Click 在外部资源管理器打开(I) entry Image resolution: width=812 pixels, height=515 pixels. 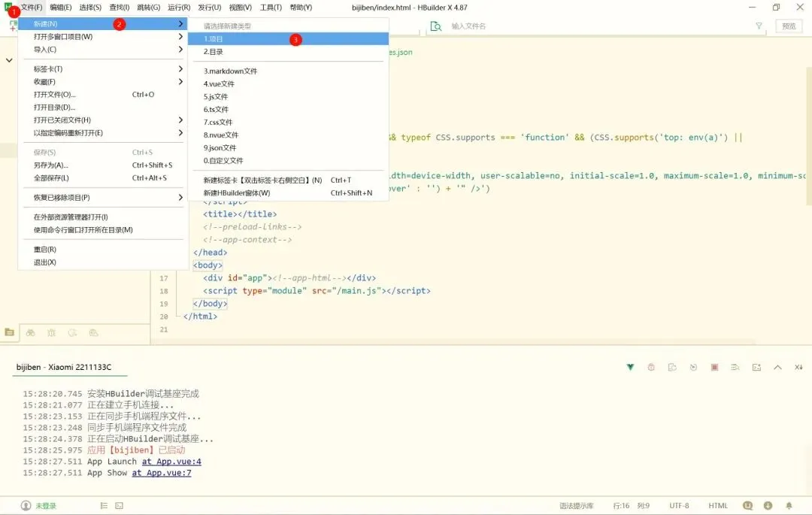(x=103, y=217)
